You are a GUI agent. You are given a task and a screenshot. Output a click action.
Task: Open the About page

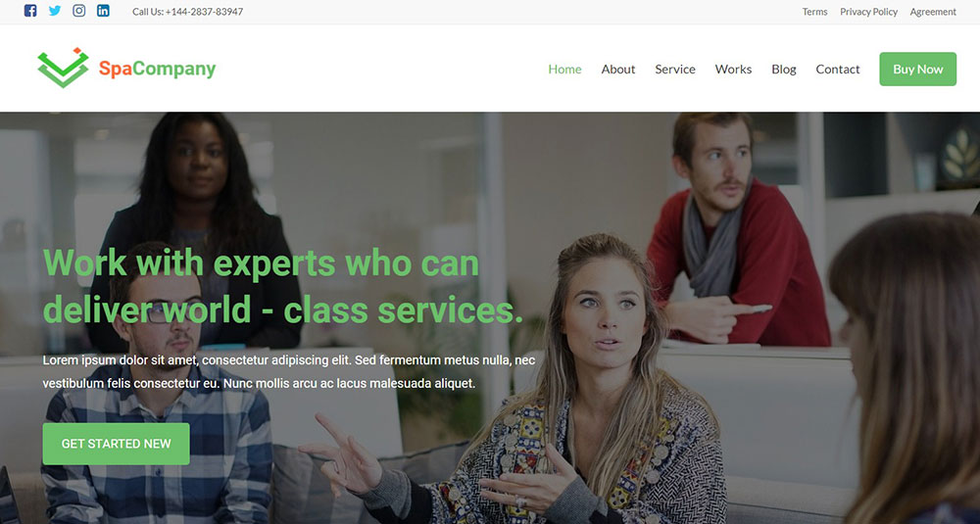click(618, 70)
